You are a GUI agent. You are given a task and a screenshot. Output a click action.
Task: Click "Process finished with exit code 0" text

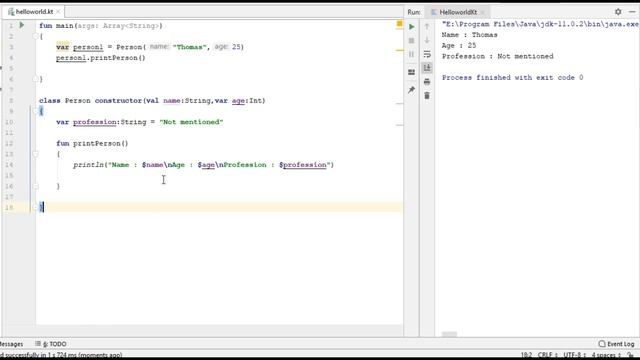click(x=512, y=78)
